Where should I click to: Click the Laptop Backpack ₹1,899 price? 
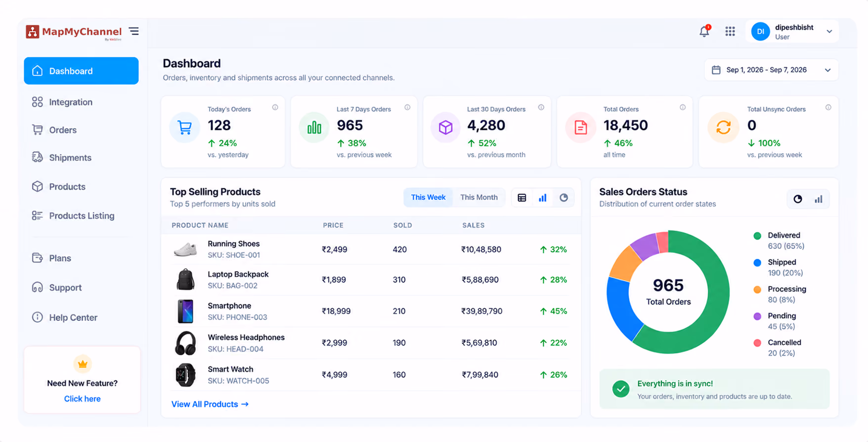[334, 280]
